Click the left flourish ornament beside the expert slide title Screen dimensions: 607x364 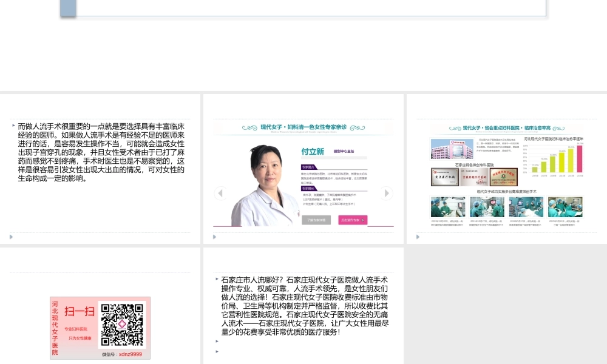tap(249, 128)
